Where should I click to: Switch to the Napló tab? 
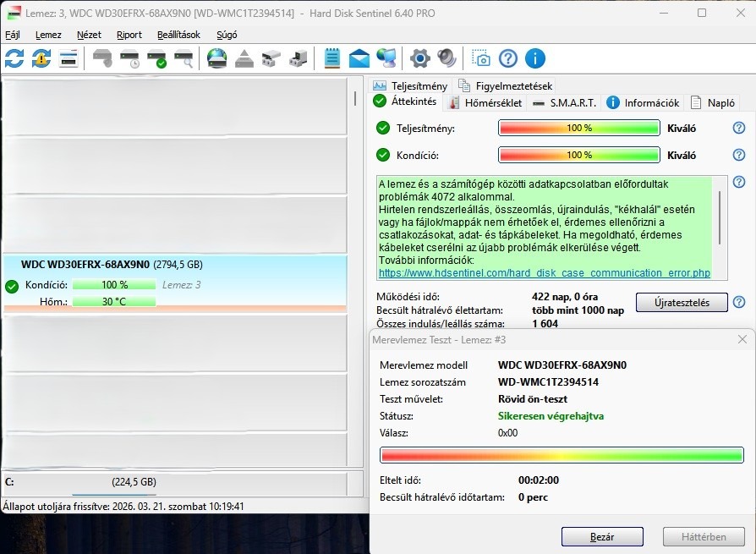pyautogui.click(x=713, y=102)
